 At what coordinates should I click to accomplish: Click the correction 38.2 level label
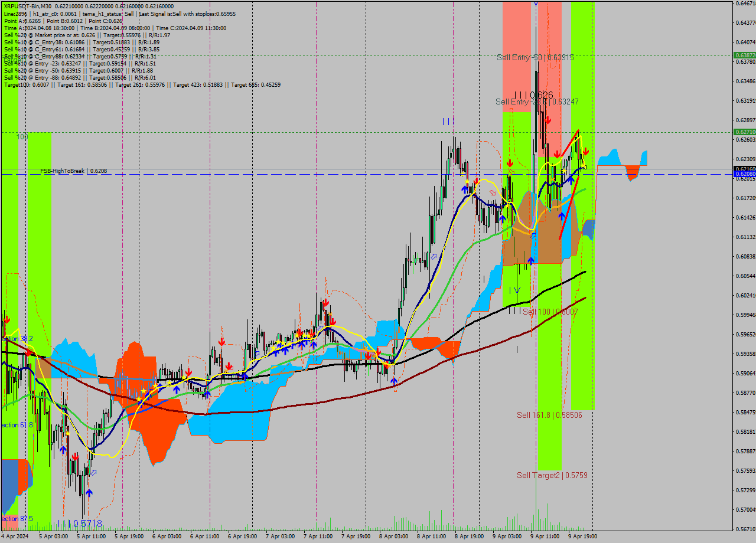coord(17,339)
